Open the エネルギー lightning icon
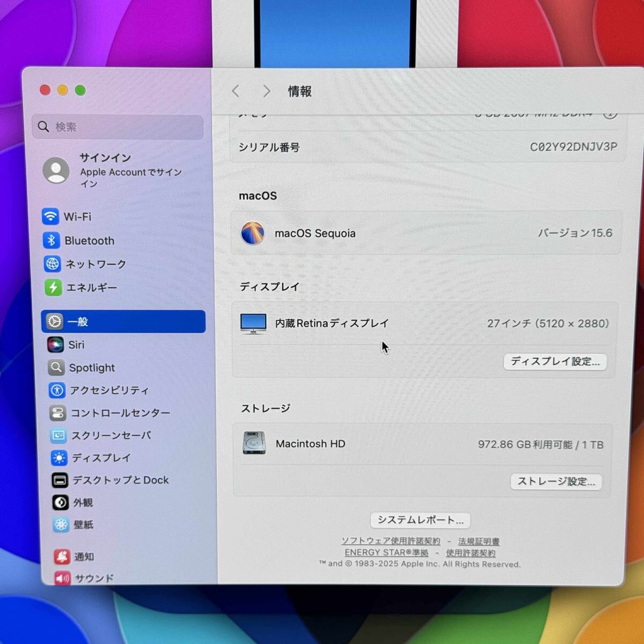The height and width of the screenshot is (644, 644). (53, 288)
